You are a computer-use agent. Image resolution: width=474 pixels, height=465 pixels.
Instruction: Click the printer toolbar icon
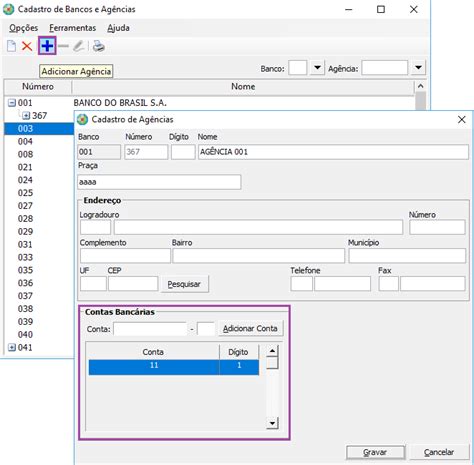click(x=99, y=46)
